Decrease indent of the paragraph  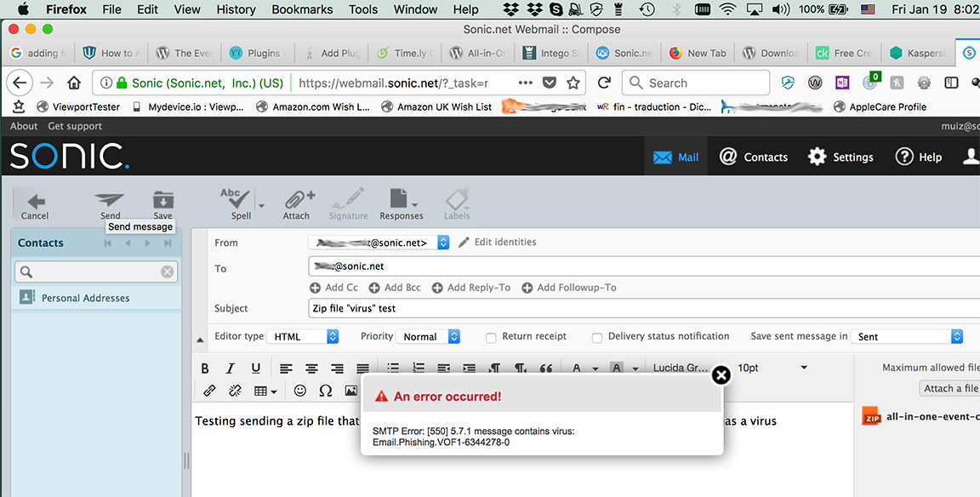pos(444,368)
